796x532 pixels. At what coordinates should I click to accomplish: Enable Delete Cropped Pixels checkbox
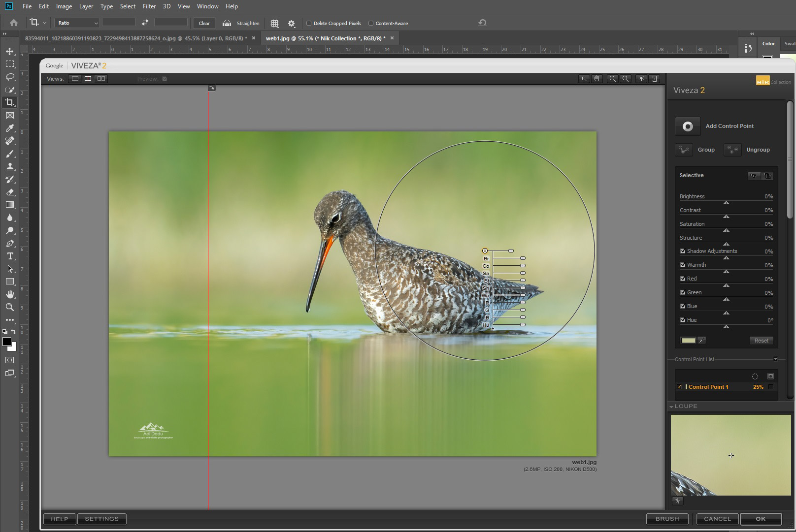coord(309,23)
